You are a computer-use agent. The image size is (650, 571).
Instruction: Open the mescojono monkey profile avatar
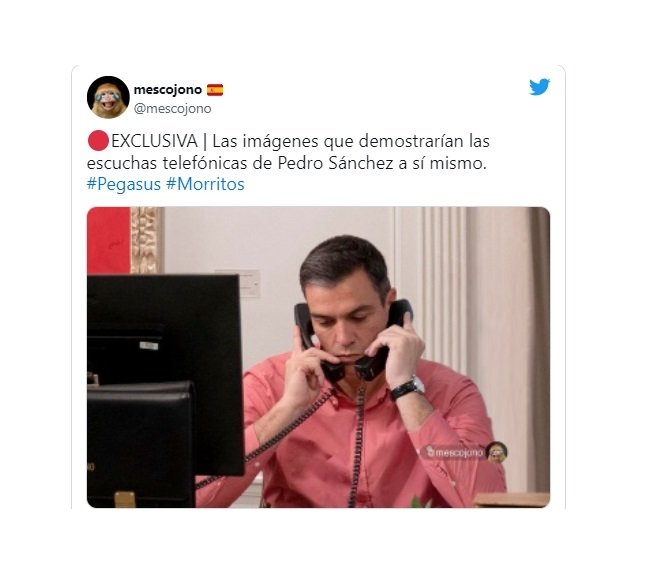(x=108, y=97)
